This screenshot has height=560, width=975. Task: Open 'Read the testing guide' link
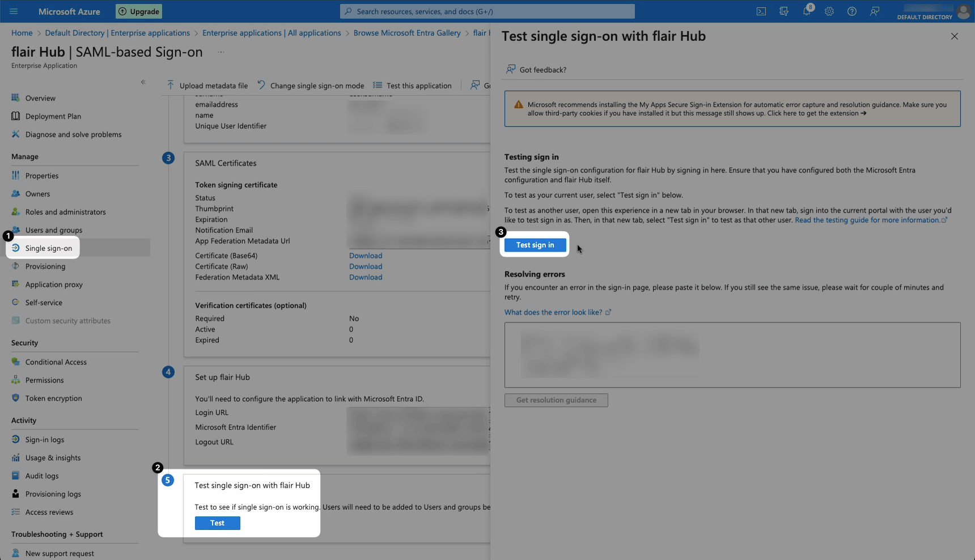(x=871, y=220)
